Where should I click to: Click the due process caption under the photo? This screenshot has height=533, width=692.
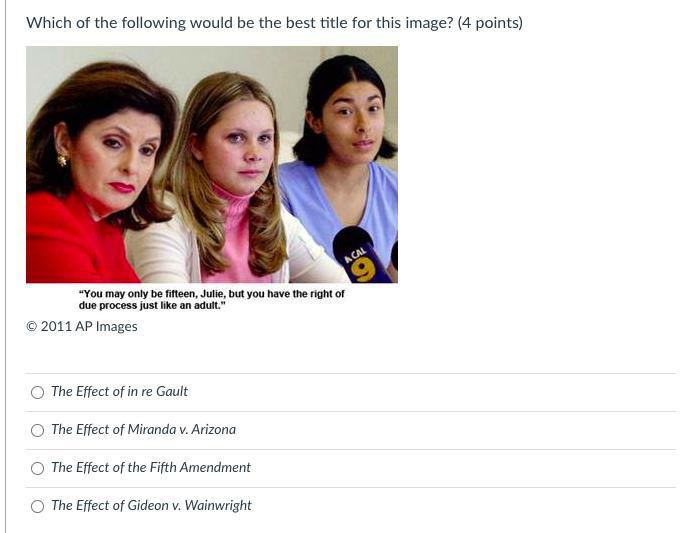click(x=211, y=300)
